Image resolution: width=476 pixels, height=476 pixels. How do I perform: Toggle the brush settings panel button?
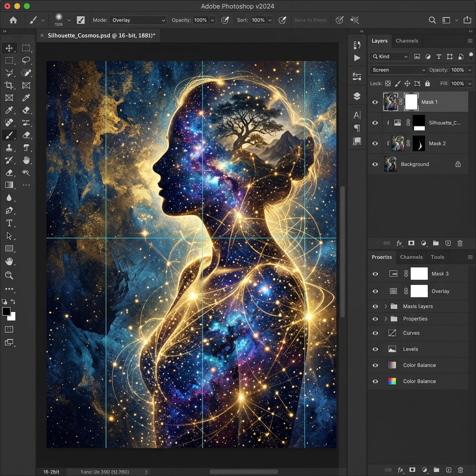[x=80, y=20]
